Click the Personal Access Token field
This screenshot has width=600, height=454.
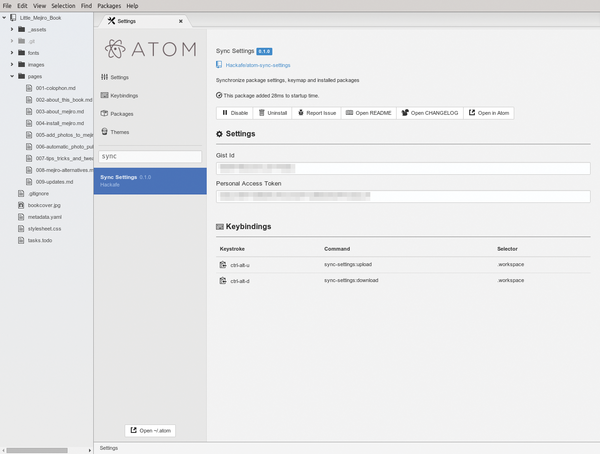click(403, 196)
